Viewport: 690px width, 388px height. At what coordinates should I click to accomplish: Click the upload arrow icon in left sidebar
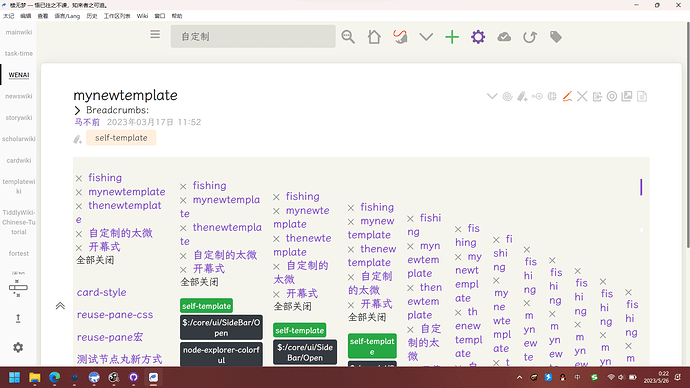pyautogui.click(x=18, y=318)
